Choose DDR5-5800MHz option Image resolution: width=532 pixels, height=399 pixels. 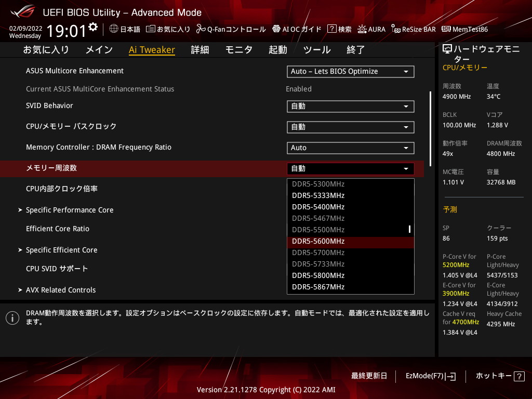tap(351, 275)
